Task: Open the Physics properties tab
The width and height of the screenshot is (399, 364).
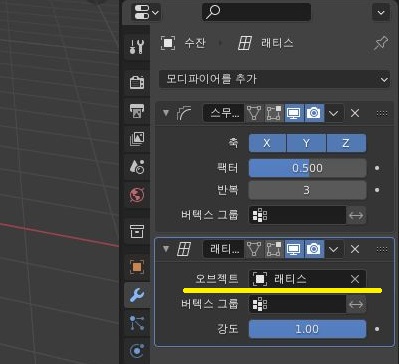Action: click(137, 351)
